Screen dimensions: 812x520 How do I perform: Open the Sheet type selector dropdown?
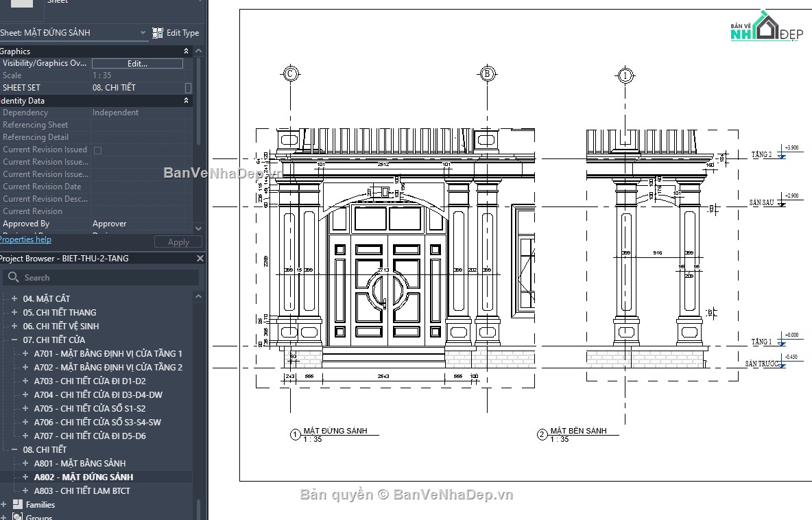pyautogui.click(x=143, y=33)
